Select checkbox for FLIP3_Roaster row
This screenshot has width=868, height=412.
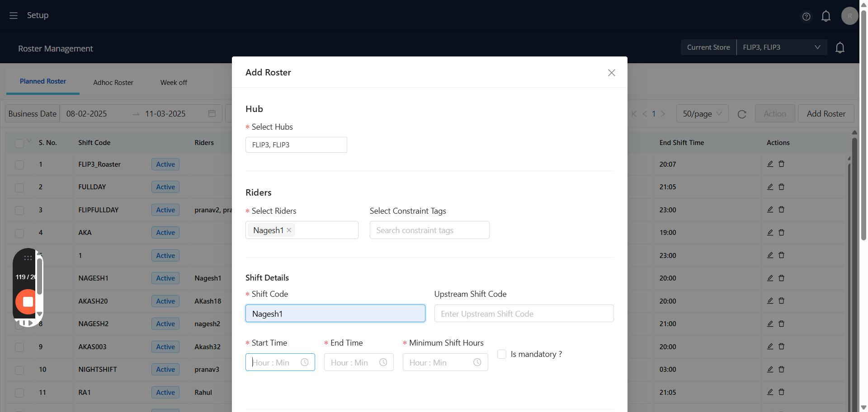[x=19, y=164]
